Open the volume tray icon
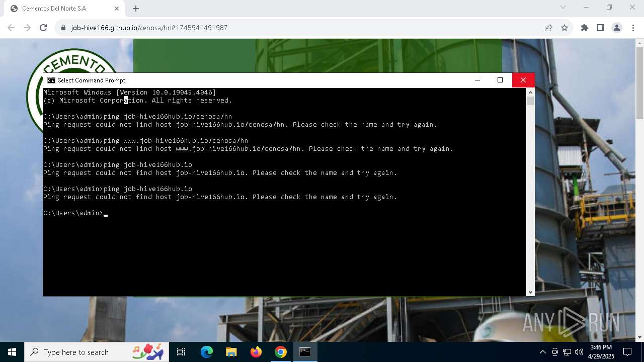 pyautogui.click(x=579, y=352)
